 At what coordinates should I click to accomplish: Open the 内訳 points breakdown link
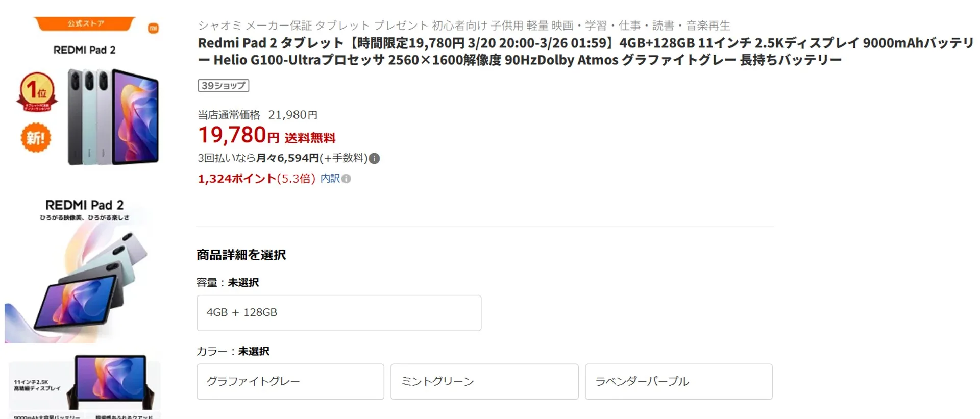(x=330, y=178)
